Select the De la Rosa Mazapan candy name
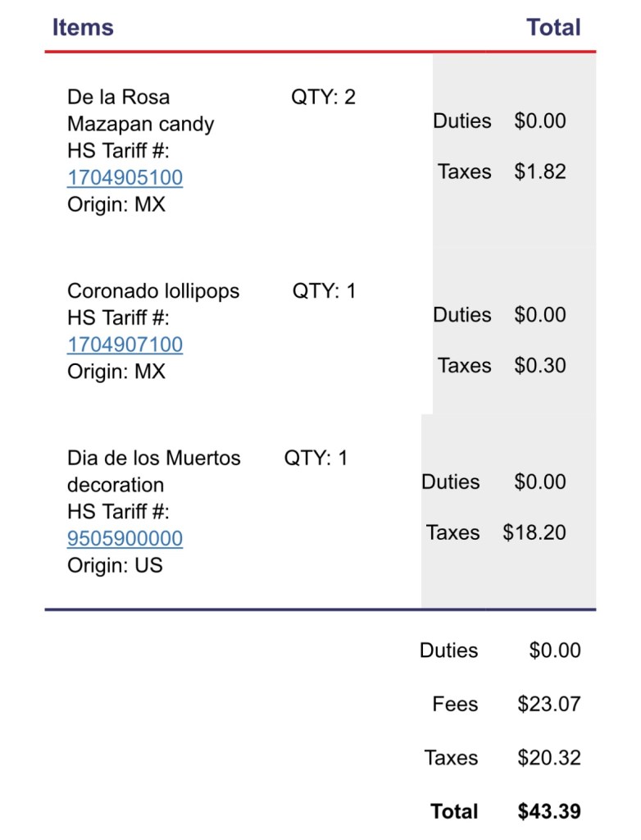 click(140, 111)
